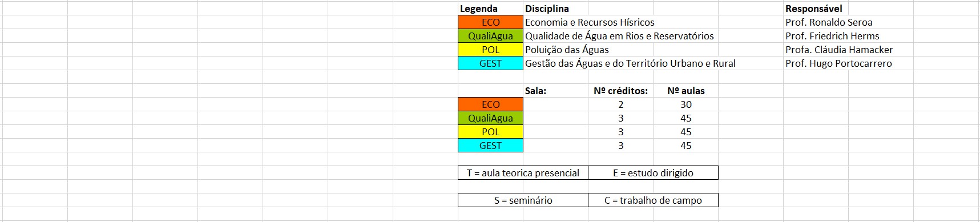980x222 pixels.
Task: Click the C = trabalho de campo box
Action: [x=653, y=200]
